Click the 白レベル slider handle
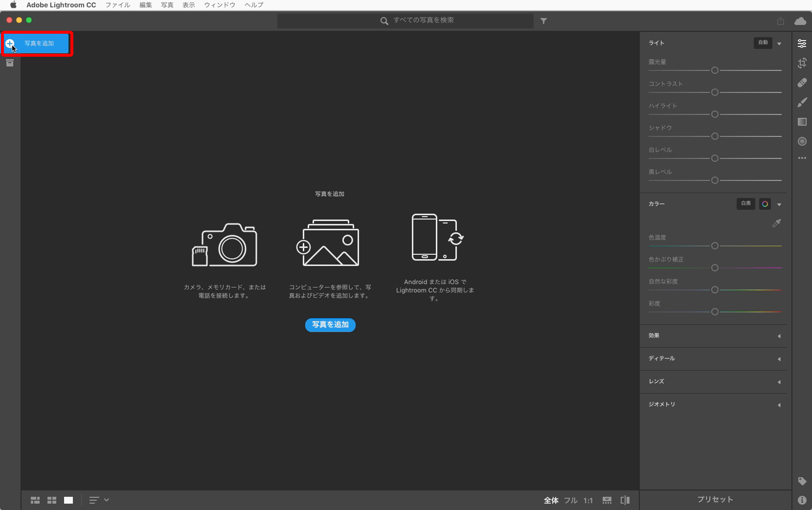This screenshot has height=510, width=812. [715, 158]
